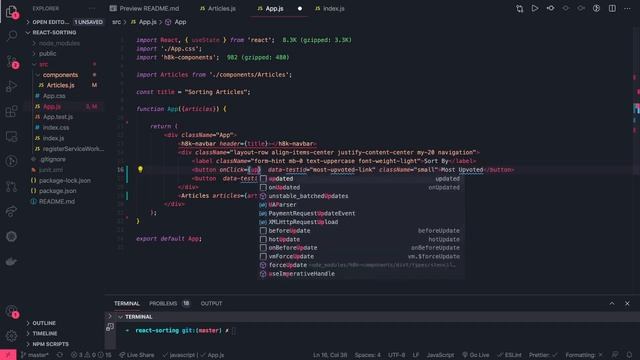Open the Docker whale icon in the activity bar
640x360 pixels.
(11, 261)
